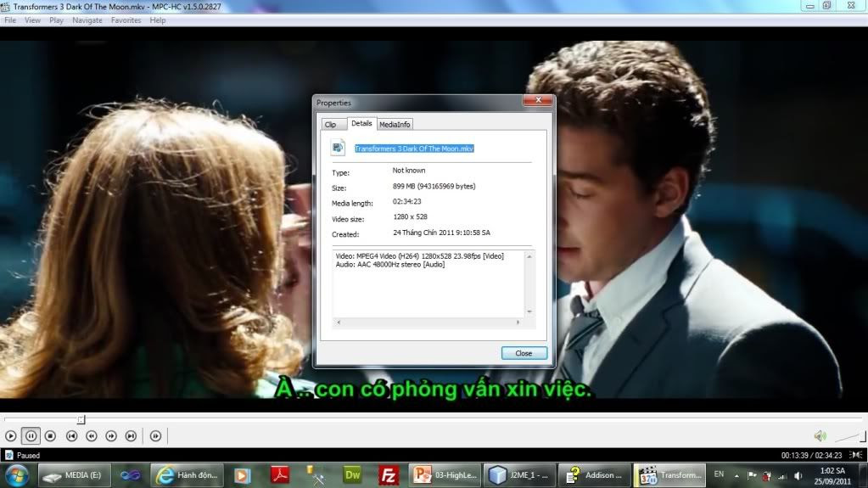Viewport: 868px width, 488px height.
Task: Click the EN language indicator
Action: [719, 474]
